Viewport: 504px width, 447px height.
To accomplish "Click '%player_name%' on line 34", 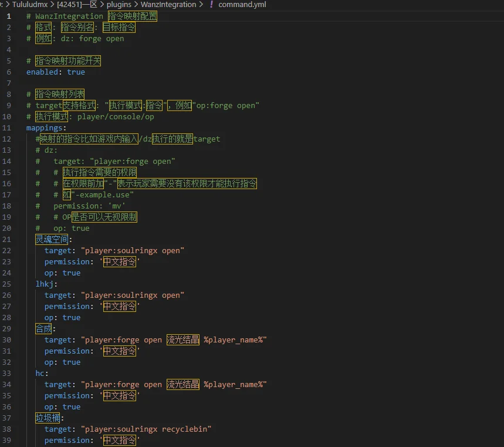I will (233, 385).
